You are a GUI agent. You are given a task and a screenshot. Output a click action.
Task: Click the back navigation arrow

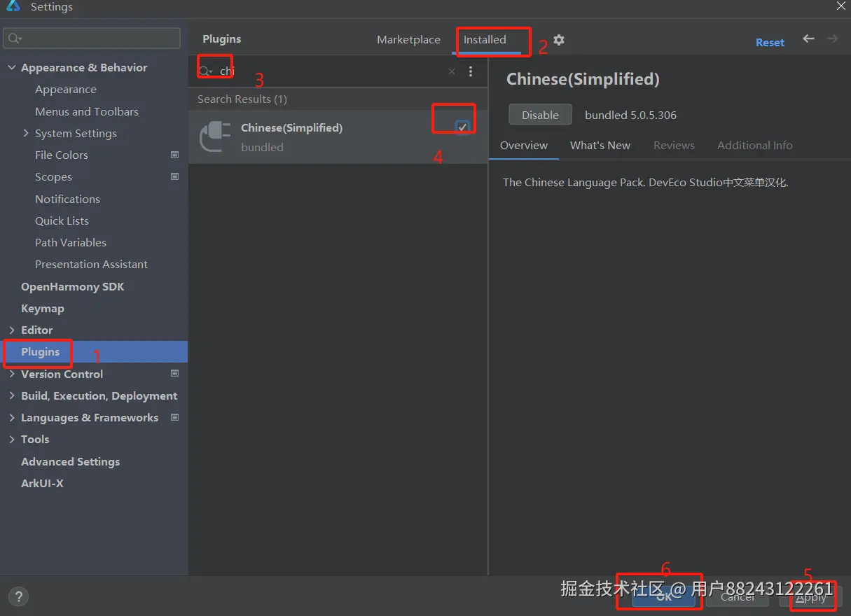point(808,39)
